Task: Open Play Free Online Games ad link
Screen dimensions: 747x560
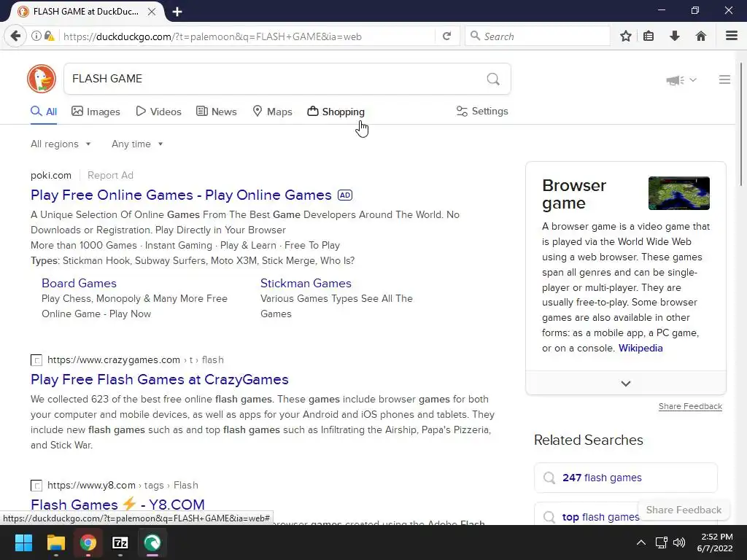Action: point(181,195)
